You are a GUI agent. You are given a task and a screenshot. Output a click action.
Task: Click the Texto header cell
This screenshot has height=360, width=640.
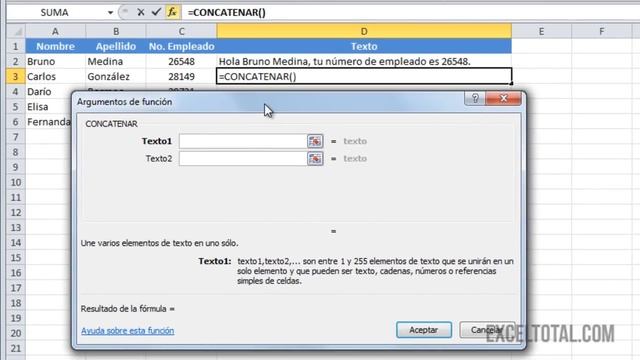364,46
